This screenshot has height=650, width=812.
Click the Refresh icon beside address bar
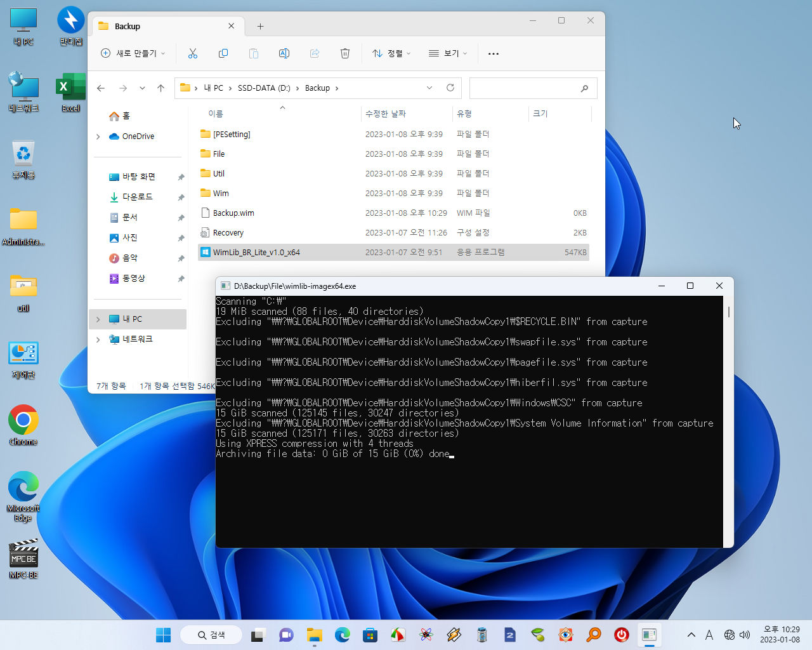click(450, 88)
